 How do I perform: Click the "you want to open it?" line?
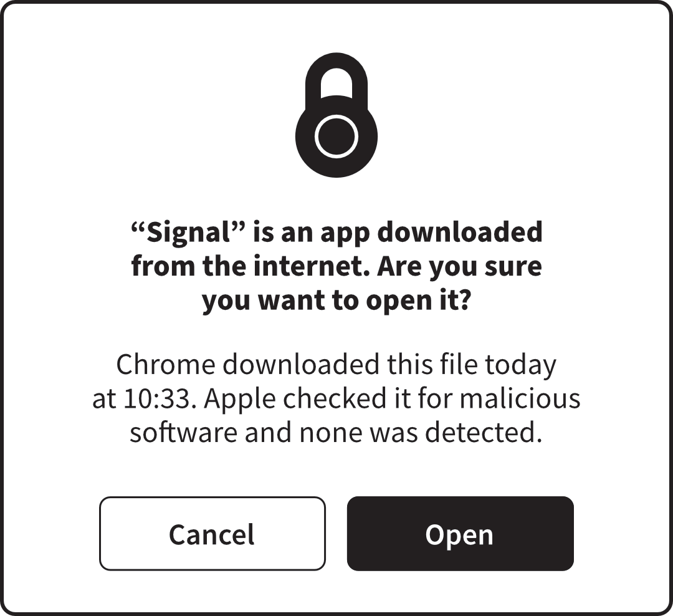[x=336, y=301]
